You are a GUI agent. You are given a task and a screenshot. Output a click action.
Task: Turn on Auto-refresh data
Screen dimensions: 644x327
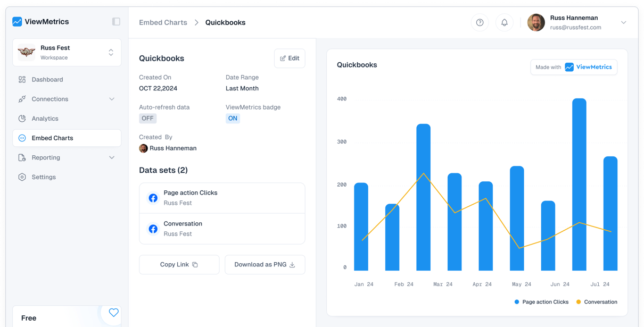[x=147, y=118]
